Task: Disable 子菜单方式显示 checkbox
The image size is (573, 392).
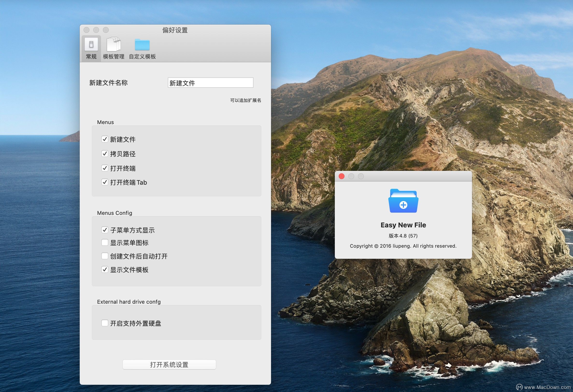Action: pyautogui.click(x=105, y=230)
